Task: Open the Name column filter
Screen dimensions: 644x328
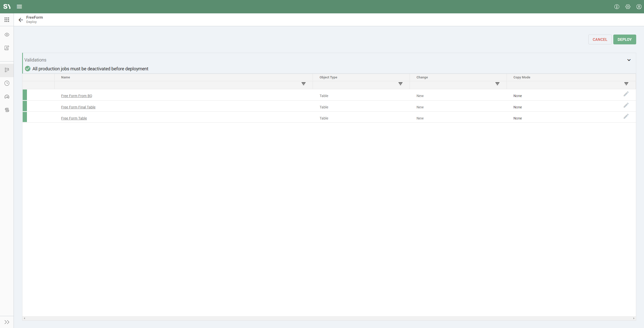Action: click(303, 84)
